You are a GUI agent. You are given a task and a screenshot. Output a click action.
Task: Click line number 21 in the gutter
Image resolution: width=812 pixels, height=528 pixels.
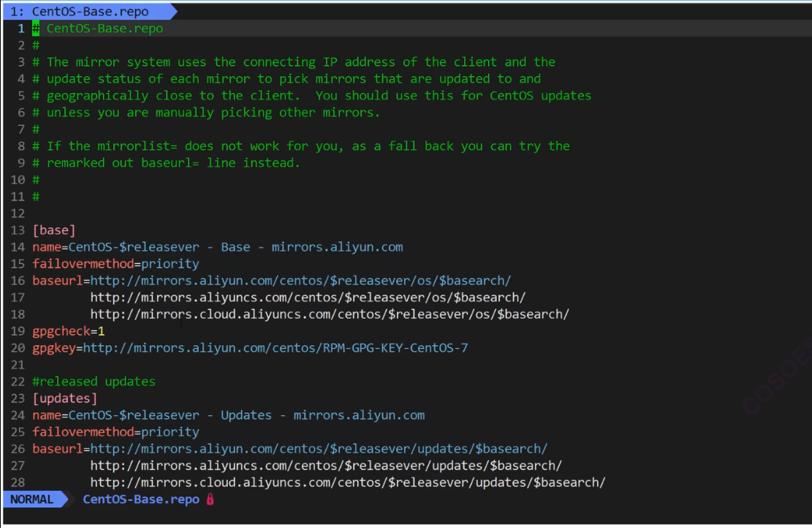(18, 365)
